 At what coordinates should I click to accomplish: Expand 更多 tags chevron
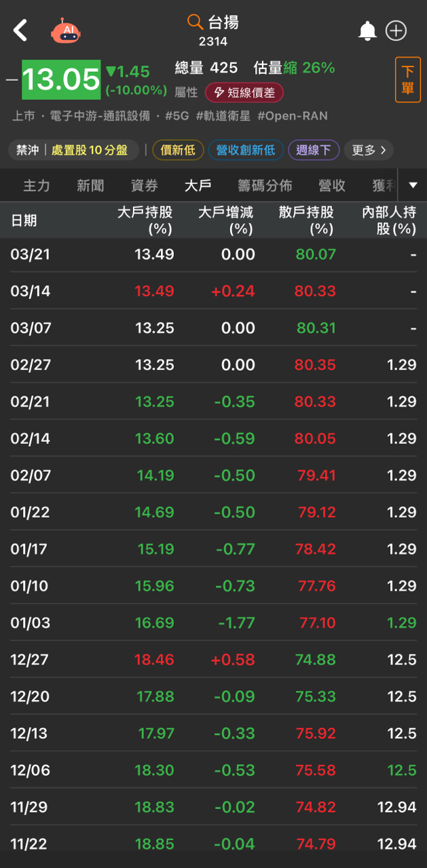click(369, 150)
